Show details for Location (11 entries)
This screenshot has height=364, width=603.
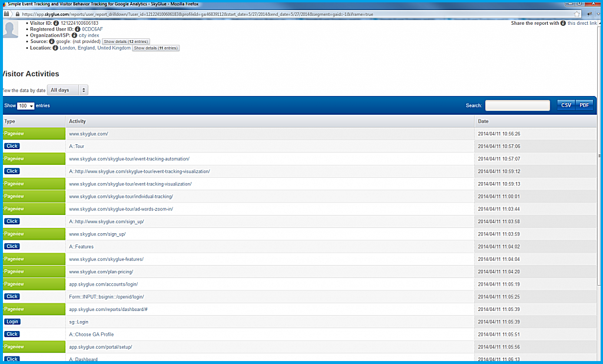(155, 48)
